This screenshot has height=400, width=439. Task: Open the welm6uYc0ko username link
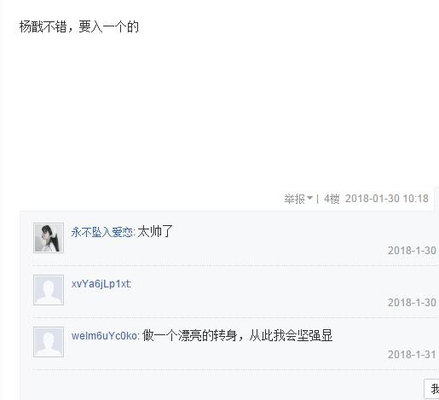tap(104, 336)
